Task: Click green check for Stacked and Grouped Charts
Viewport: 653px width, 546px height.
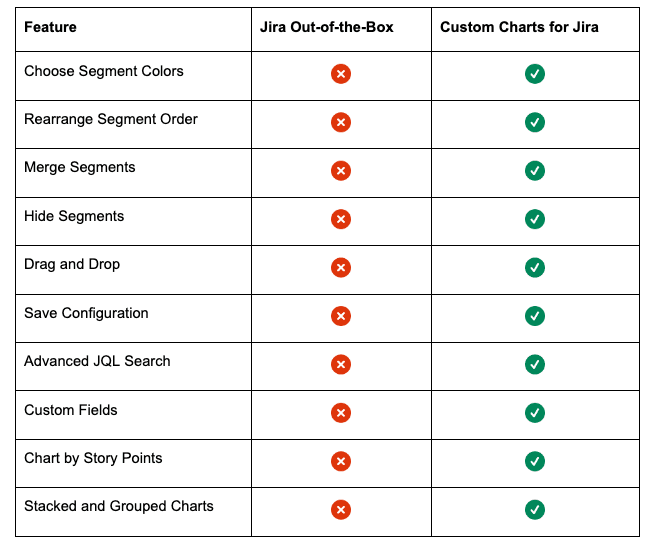Action: click(535, 510)
